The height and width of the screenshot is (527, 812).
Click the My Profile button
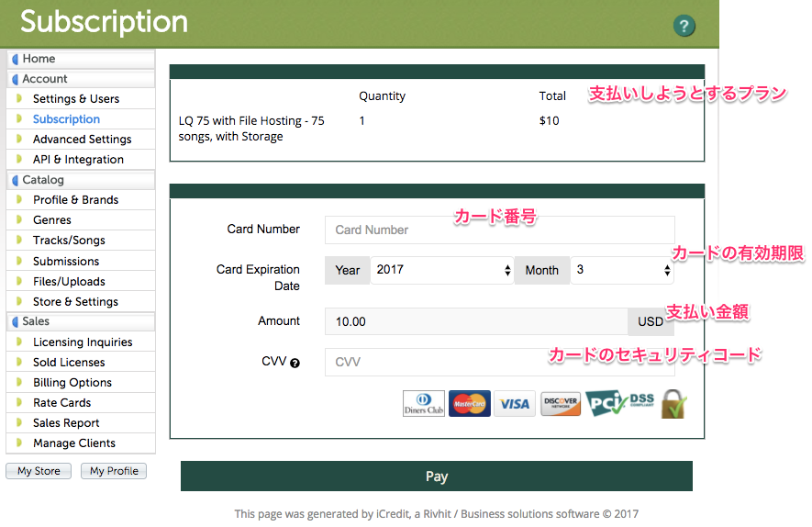[114, 471]
